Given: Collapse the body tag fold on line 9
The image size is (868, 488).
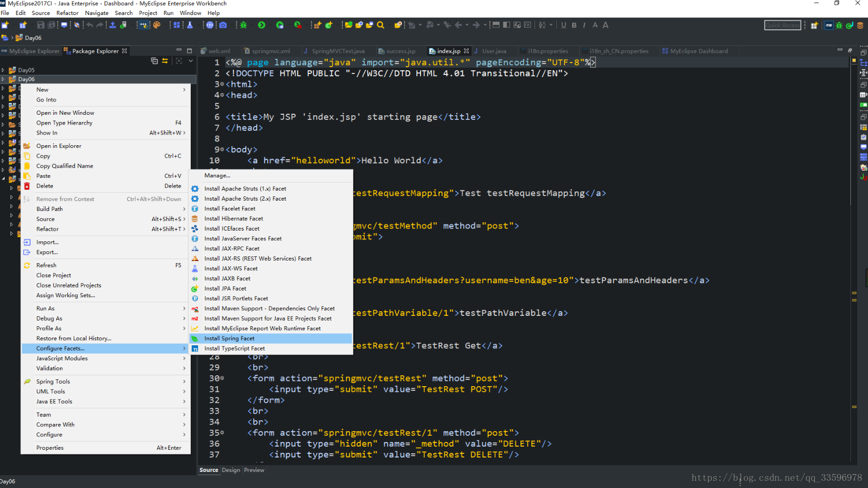Looking at the screenshot, I should point(222,149).
